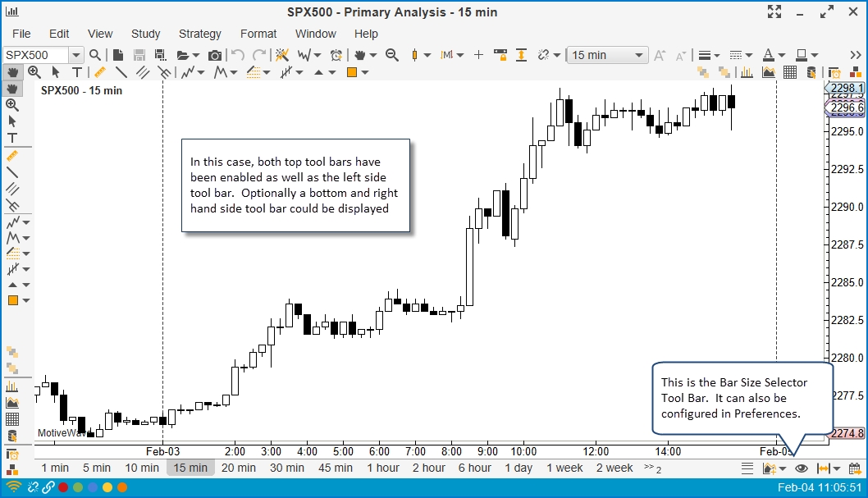Select the Text tool in left toolbar

pos(12,138)
